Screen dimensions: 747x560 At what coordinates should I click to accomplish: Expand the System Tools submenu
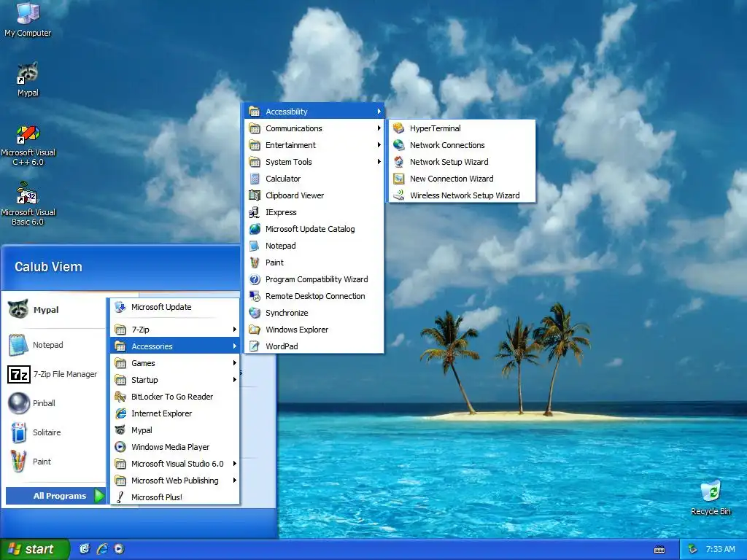[x=314, y=162]
